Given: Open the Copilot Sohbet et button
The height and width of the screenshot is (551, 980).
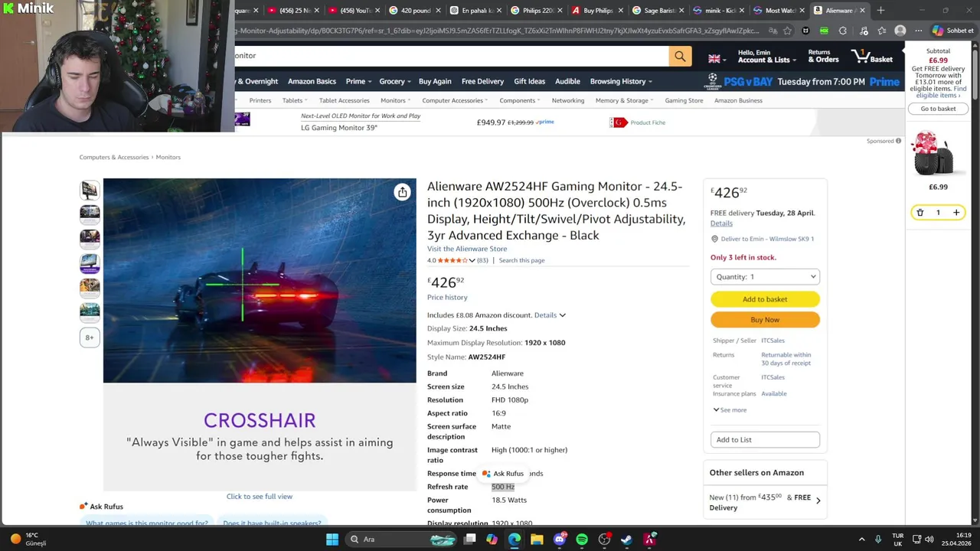Looking at the screenshot, I should tap(953, 31).
